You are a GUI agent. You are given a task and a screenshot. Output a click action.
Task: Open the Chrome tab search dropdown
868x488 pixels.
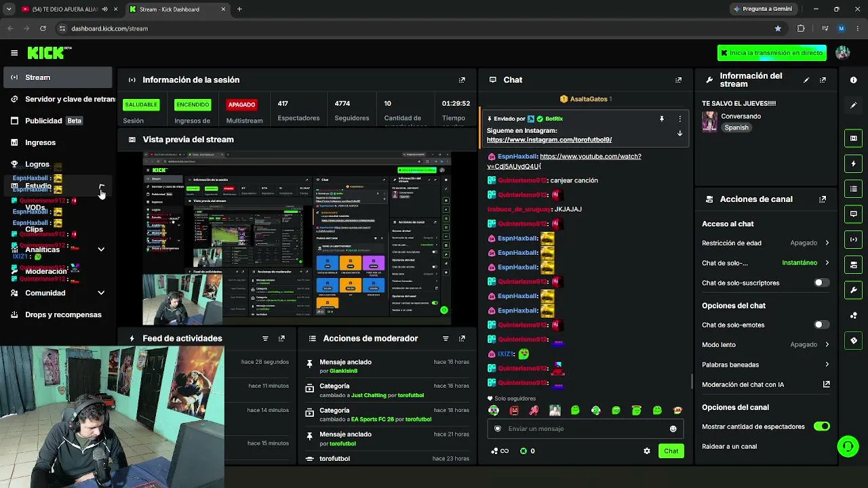click(x=9, y=9)
